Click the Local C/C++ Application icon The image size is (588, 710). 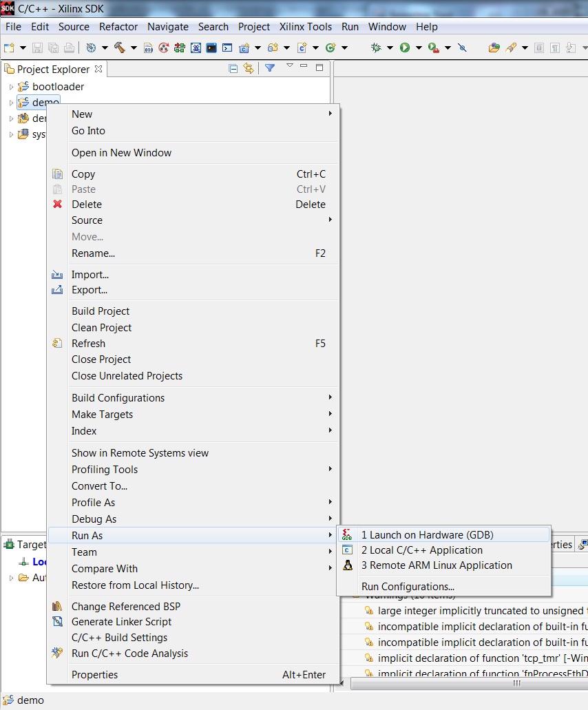click(347, 550)
